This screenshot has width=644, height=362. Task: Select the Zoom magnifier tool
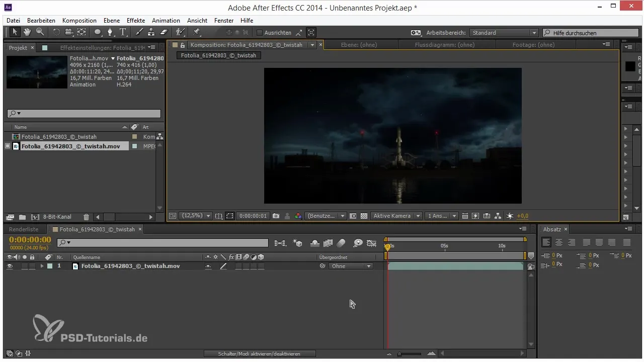[39, 32]
